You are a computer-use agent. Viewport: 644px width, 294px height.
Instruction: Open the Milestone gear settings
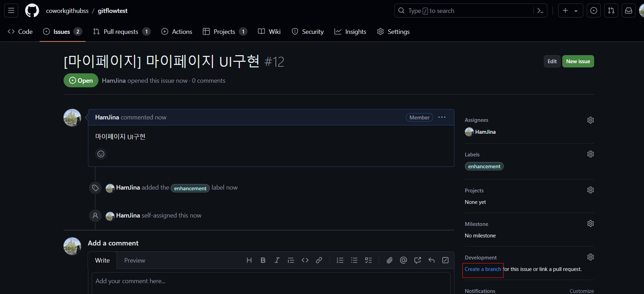coord(591,223)
